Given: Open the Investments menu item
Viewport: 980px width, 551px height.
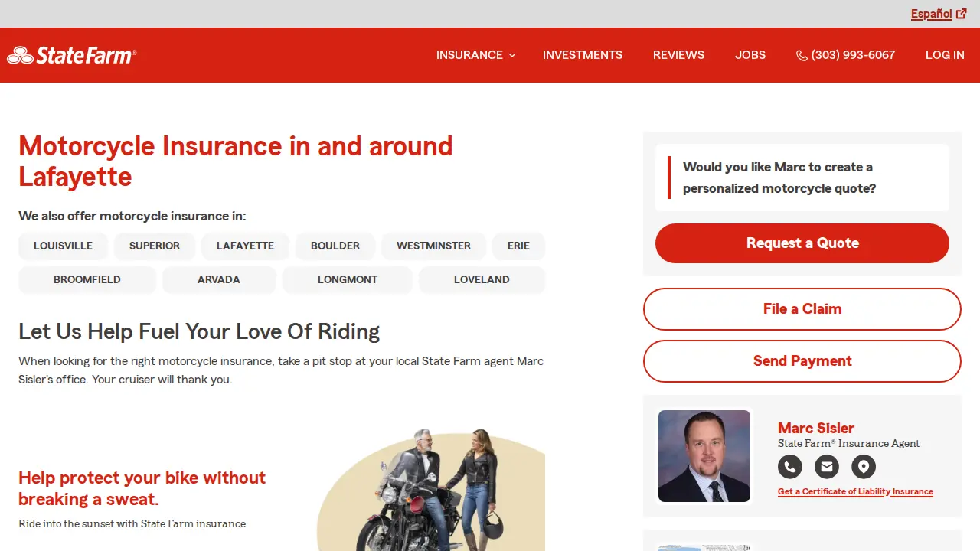Looking at the screenshot, I should [583, 55].
